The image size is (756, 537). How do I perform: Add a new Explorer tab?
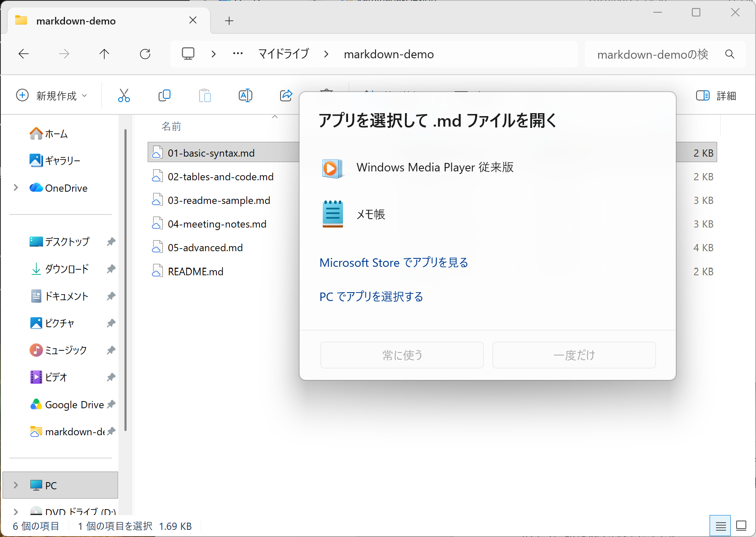(x=229, y=21)
